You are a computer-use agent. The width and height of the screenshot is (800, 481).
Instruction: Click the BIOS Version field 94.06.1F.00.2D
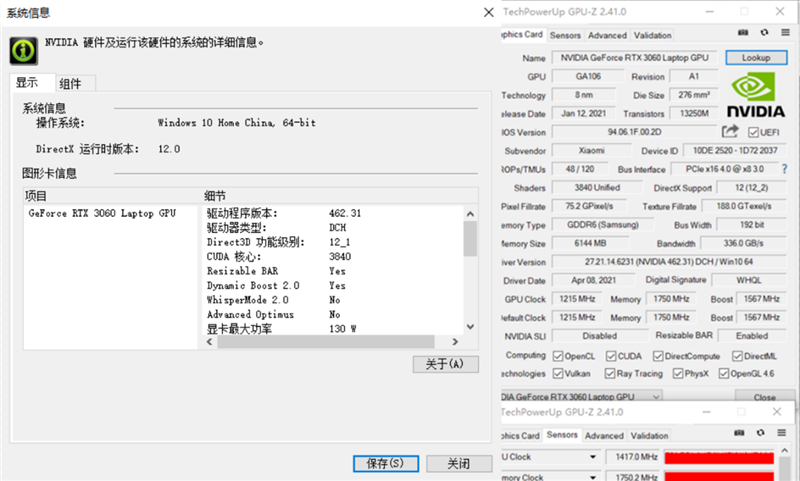tap(635, 132)
